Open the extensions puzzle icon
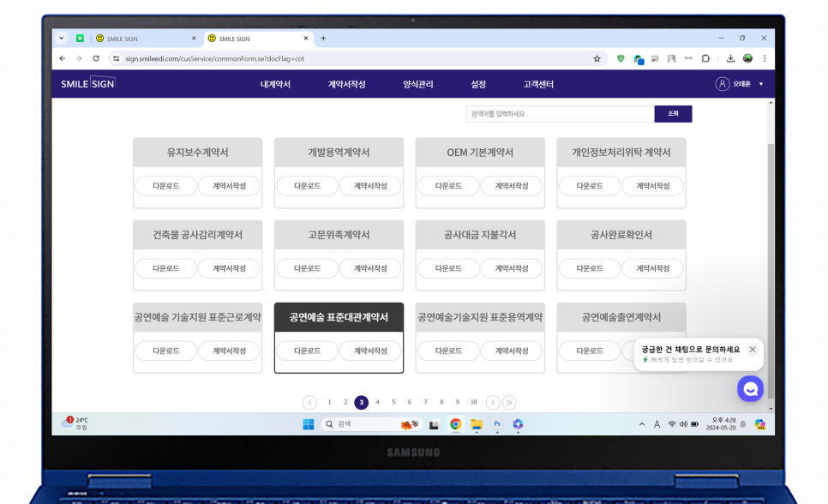This screenshot has height=504, width=828. point(705,58)
